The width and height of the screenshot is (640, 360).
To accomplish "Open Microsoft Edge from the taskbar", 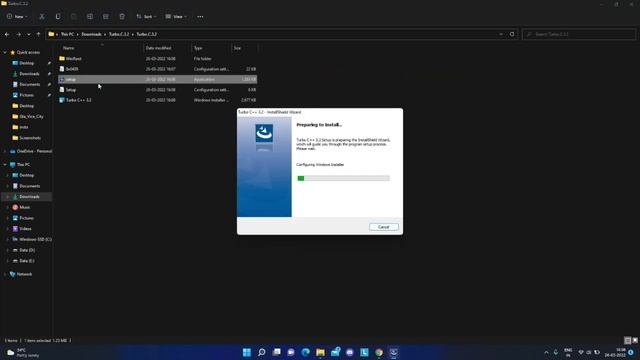I will pos(305,352).
